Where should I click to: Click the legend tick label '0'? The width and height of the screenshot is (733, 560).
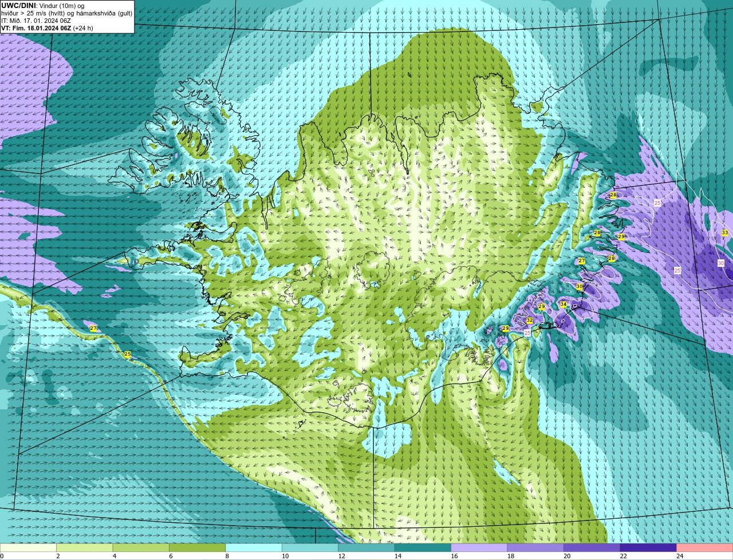(x=2, y=556)
